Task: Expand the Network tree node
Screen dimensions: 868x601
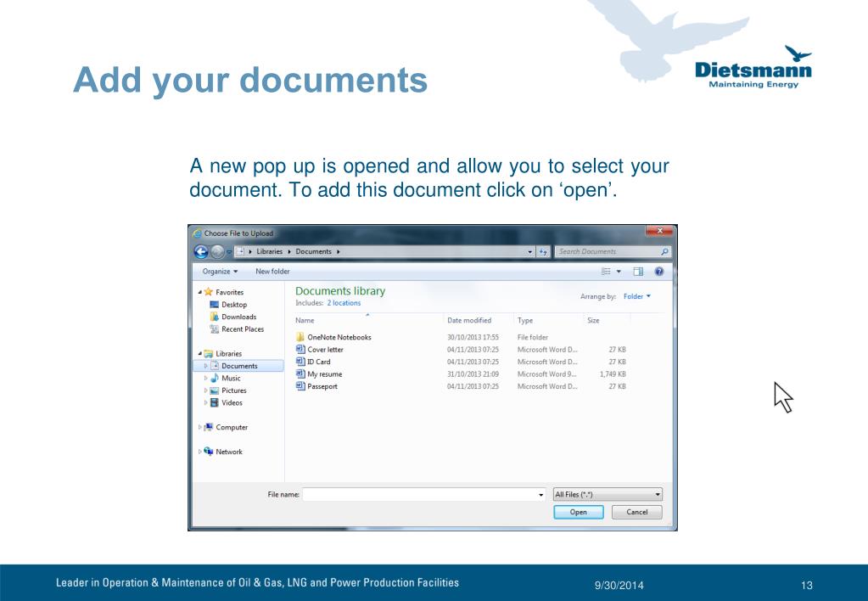Action: (200, 452)
